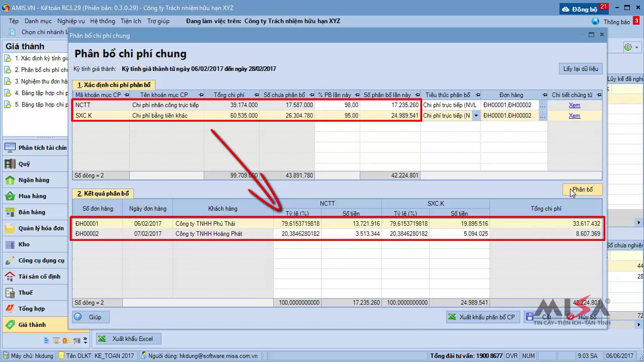This screenshot has width=644, height=362.
Task: Open the Tiện ích menu
Action: pyautogui.click(x=131, y=21)
